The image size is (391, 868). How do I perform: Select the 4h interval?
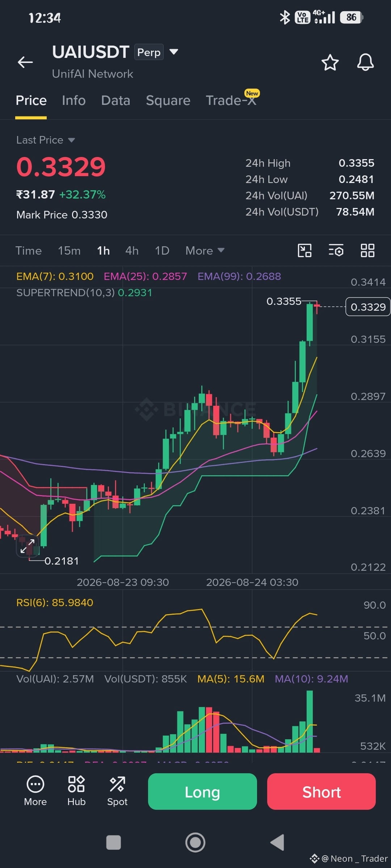pos(132,250)
